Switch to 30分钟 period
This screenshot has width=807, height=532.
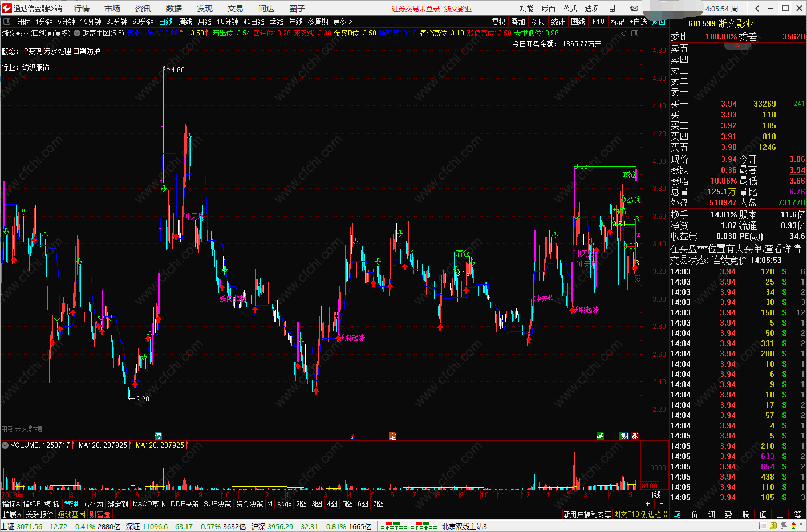(x=116, y=22)
